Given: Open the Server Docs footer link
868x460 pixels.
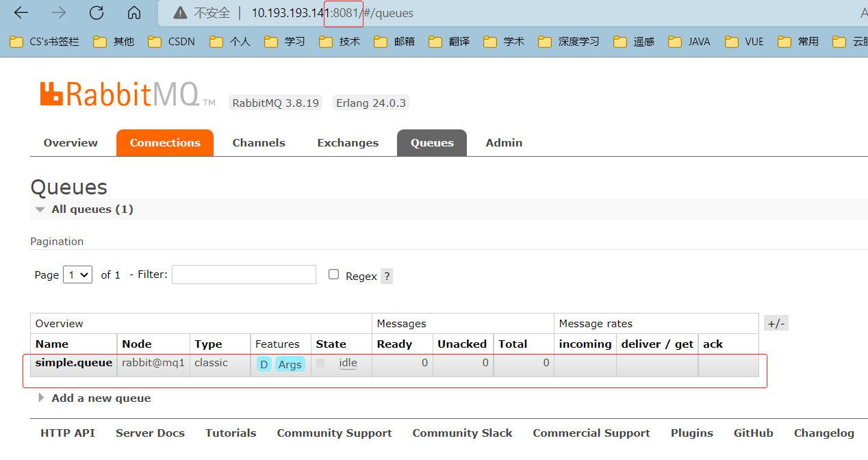Looking at the screenshot, I should pos(150,433).
